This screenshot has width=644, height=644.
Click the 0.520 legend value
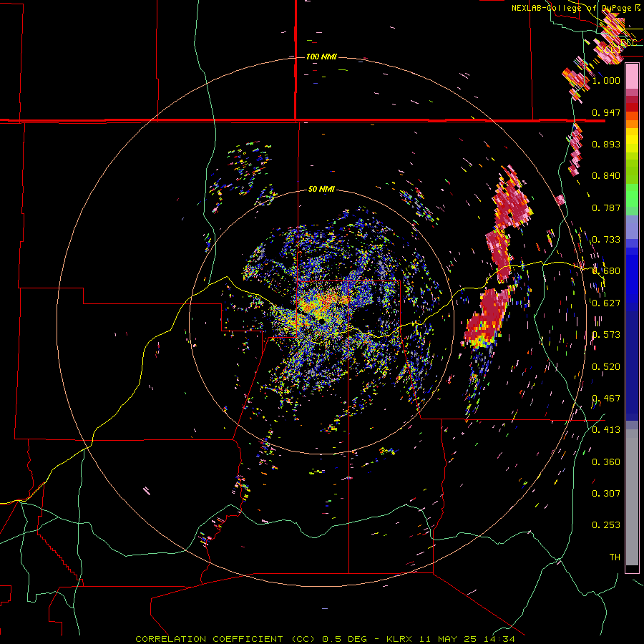pyautogui.click(x=606, y=367)
